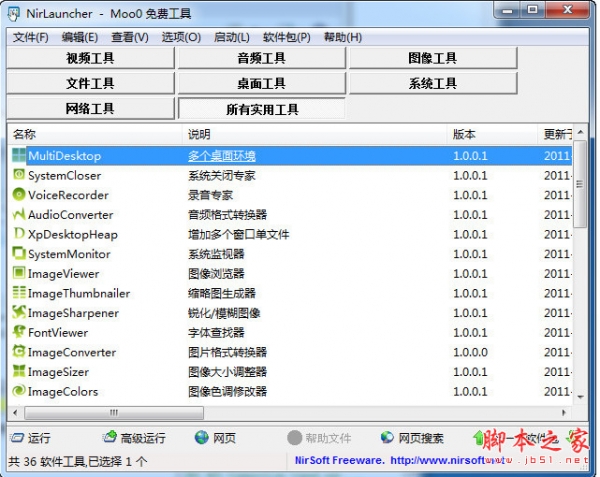Click the FontViewer row icon
The height and width of the screenshot is (477, 600).
[x=18, y=332]
